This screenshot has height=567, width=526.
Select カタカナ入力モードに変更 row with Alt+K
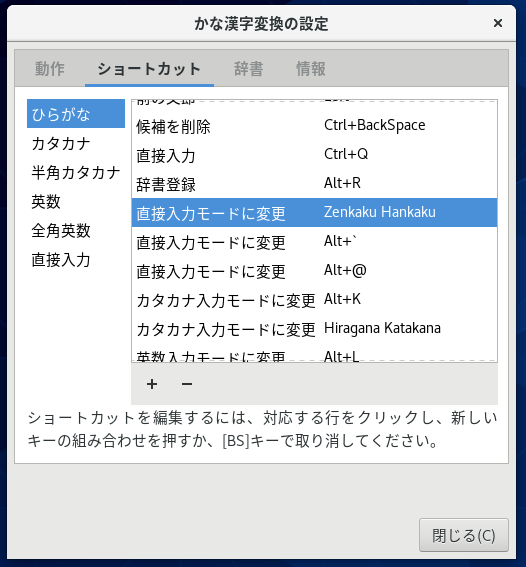[x=315, y=299]
